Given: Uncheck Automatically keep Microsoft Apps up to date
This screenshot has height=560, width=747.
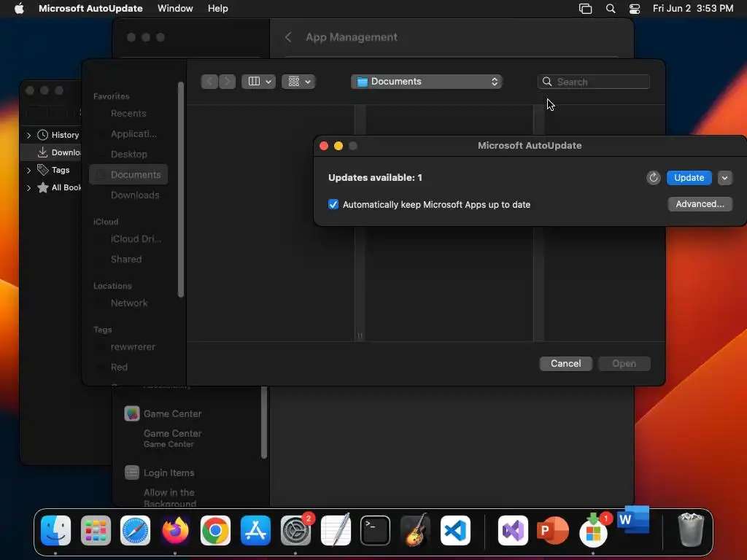Looking at the screenshot, I should pos(333,204).
